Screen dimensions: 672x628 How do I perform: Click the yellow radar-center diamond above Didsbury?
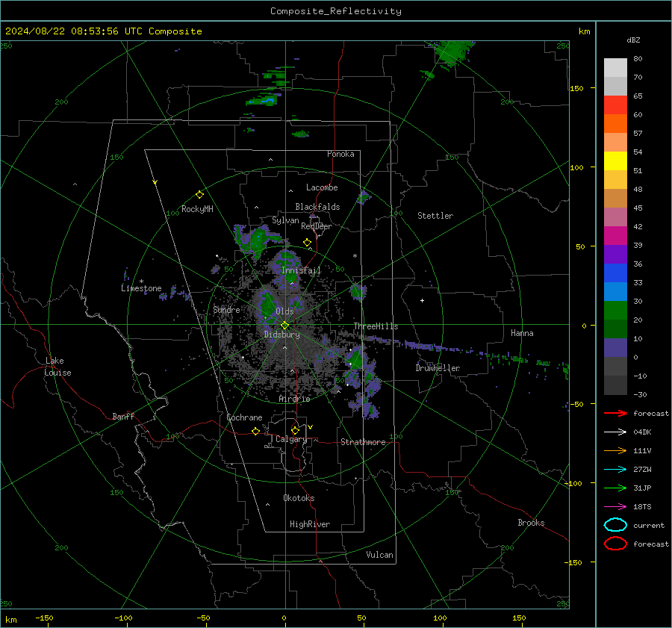pos(284,326)
